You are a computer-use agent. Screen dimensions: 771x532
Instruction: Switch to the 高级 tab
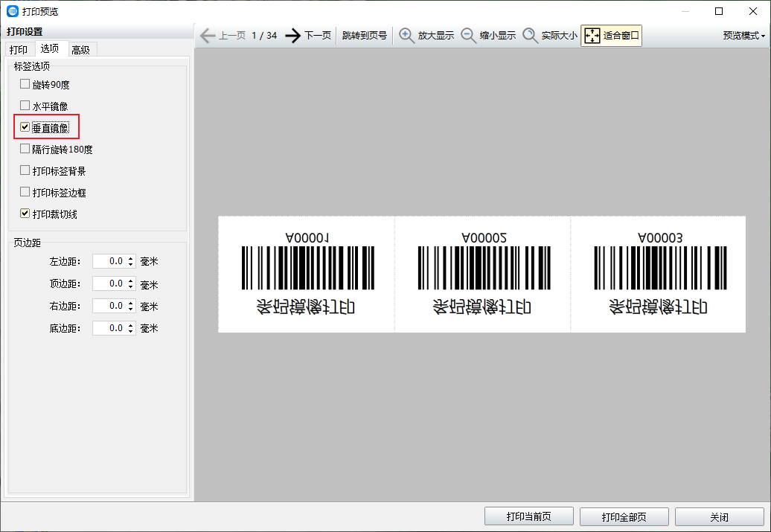click(x=80, y=50)
